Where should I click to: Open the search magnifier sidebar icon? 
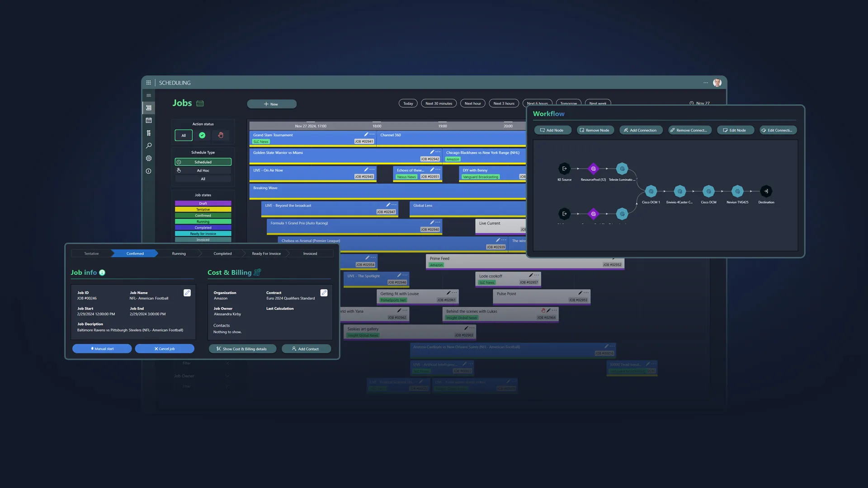148,145
